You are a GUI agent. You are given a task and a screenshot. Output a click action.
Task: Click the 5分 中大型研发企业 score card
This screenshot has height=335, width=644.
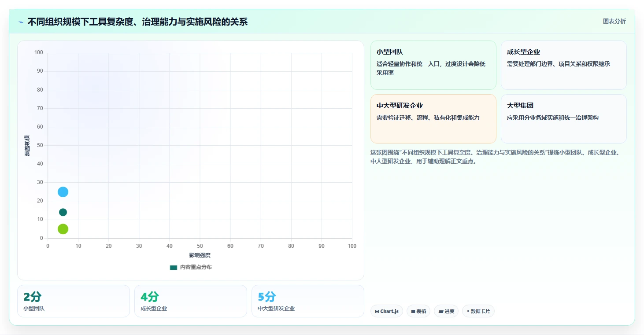tap(308, 301)
